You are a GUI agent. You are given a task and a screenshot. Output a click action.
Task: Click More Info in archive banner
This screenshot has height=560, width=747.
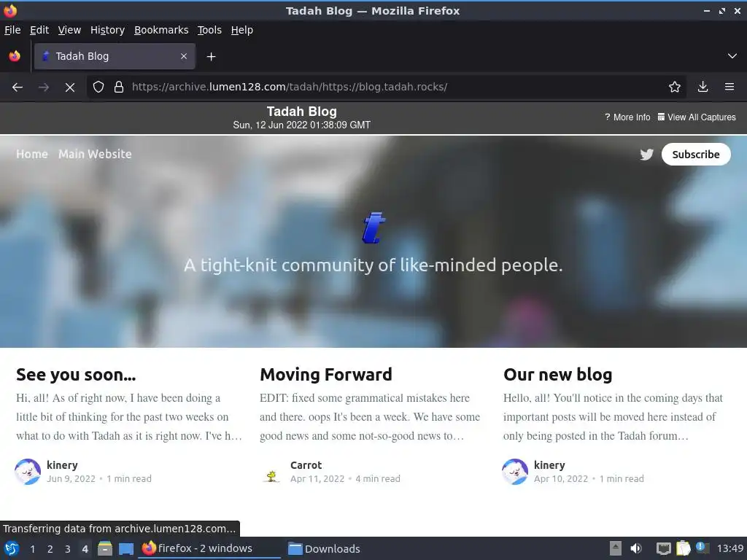pyautogui.click(x=627, y=117)
